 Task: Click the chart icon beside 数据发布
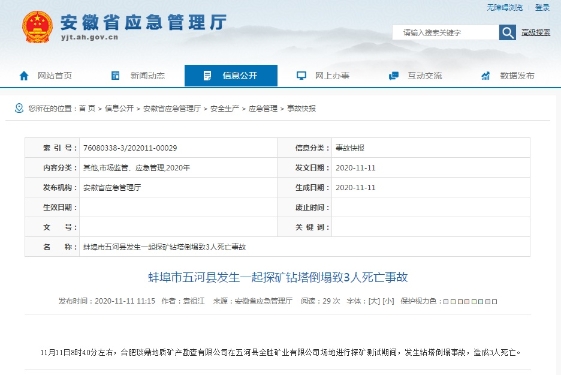pos(486,76)
